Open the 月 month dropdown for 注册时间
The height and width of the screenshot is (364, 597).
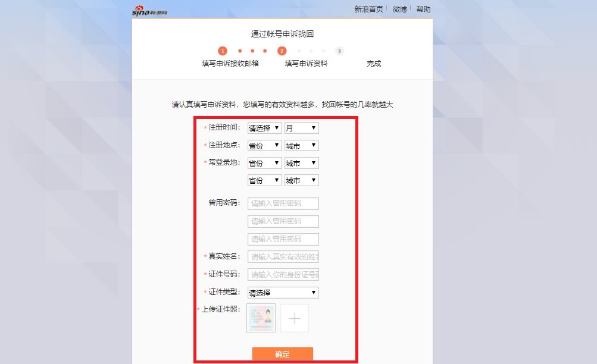[301, 127]
